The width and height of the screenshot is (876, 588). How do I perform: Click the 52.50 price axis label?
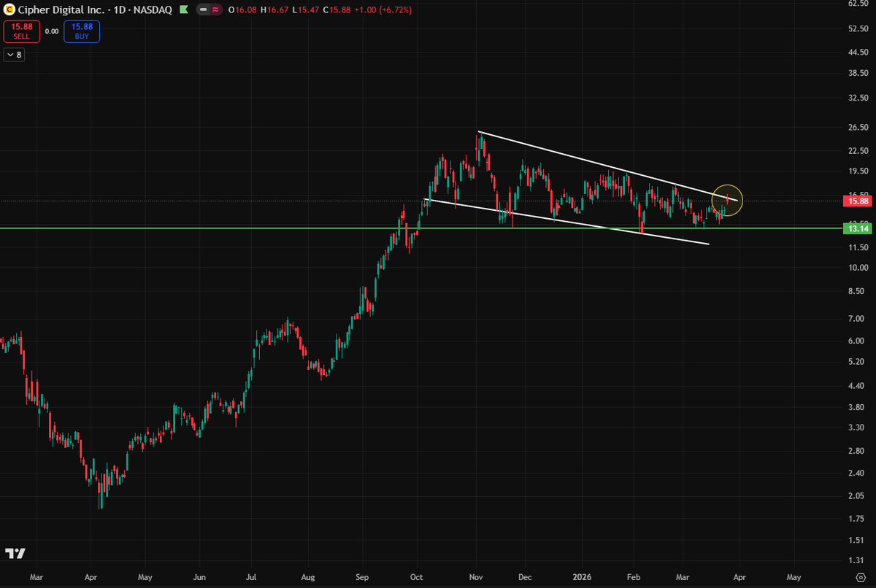(858, 28)
